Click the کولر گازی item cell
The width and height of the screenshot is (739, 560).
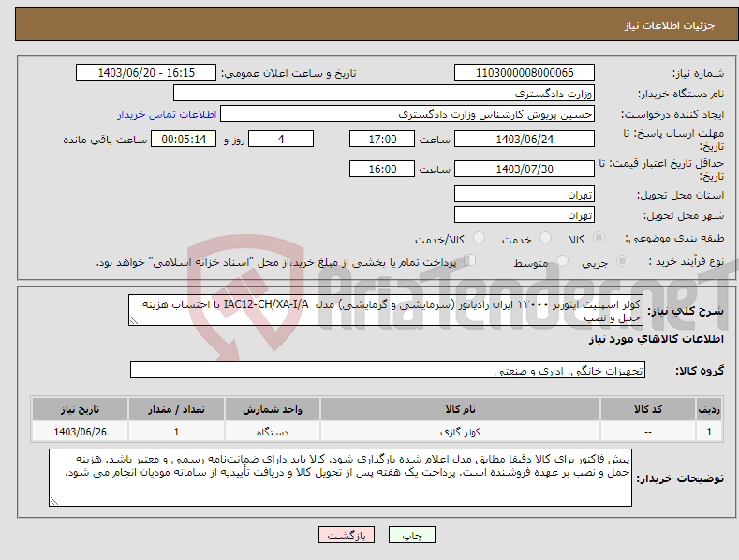pyautogui.click(x=460, y=432)
